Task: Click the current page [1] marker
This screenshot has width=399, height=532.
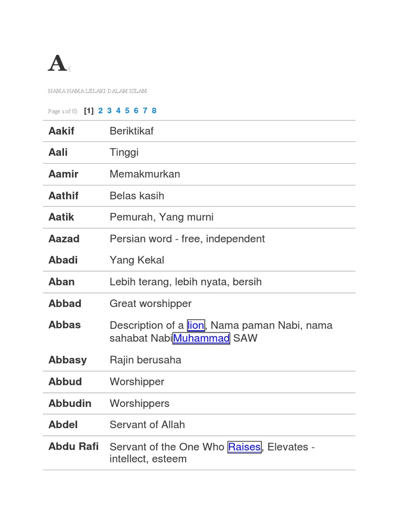Action: (x=89, y=111)
